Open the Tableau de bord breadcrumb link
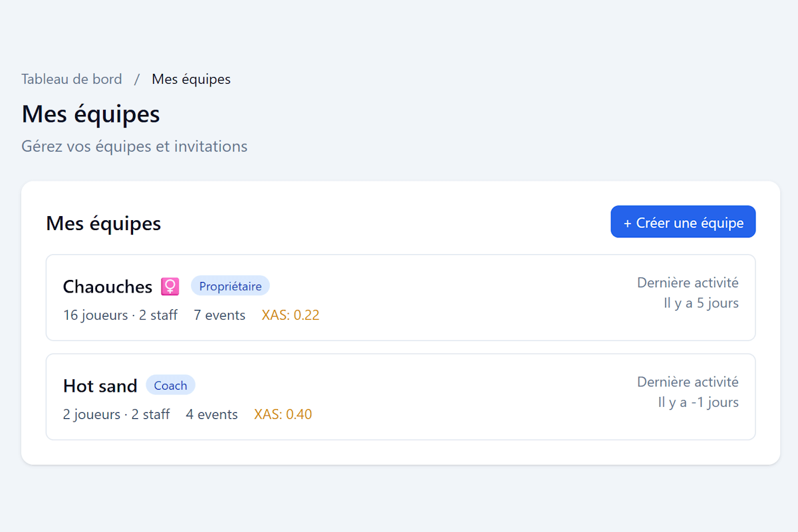Viewport: 798px width, 532px height. coord(71,78)
